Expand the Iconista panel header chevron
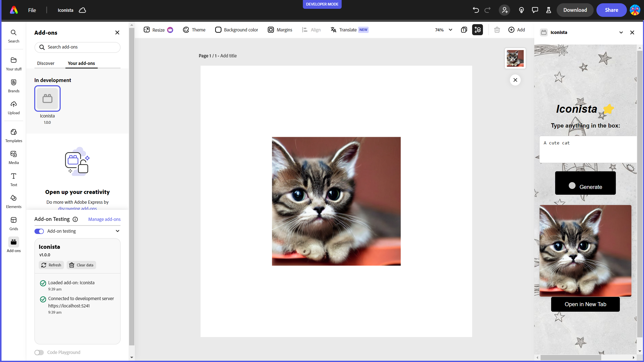The image size is (644, 362). click(621, 32)
